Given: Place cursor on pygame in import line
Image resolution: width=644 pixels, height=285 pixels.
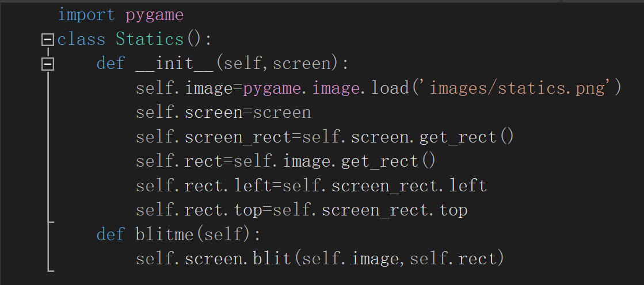Looking at the screenshot, I should tap(154, 16).
